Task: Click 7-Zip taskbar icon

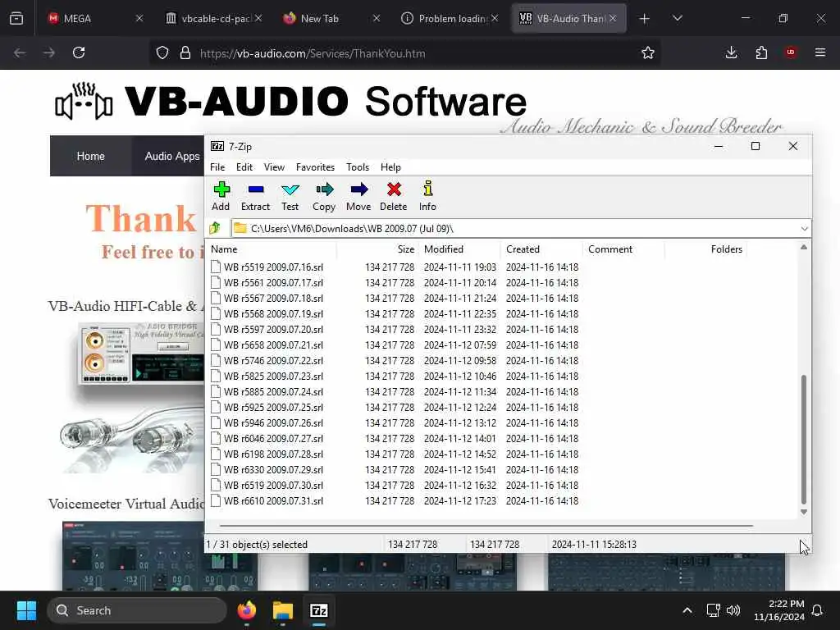Action: tap(319, 610)
